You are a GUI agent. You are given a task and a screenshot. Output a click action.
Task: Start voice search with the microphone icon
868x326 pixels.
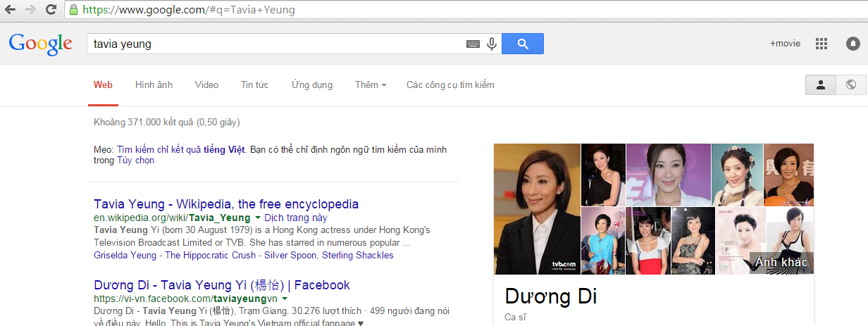pos(491,44)
